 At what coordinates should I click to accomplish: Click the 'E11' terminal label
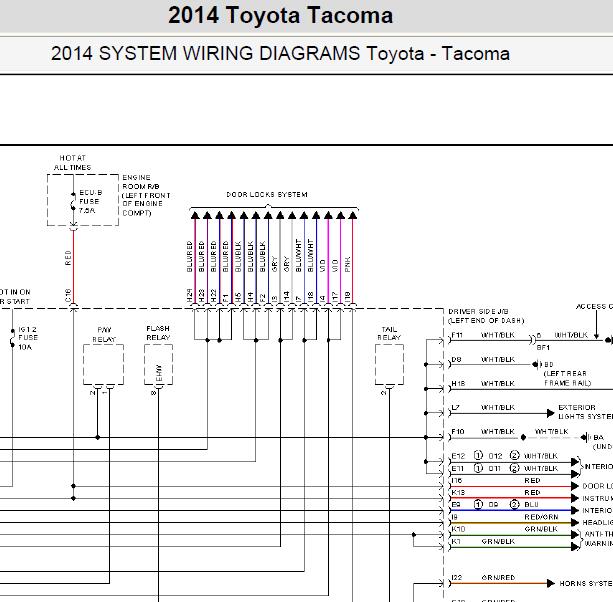coord(458,468)
